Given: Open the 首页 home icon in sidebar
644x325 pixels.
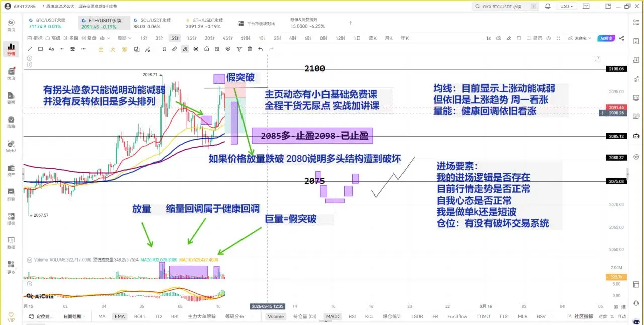Looking at the screenshot, I should point(11,25).
